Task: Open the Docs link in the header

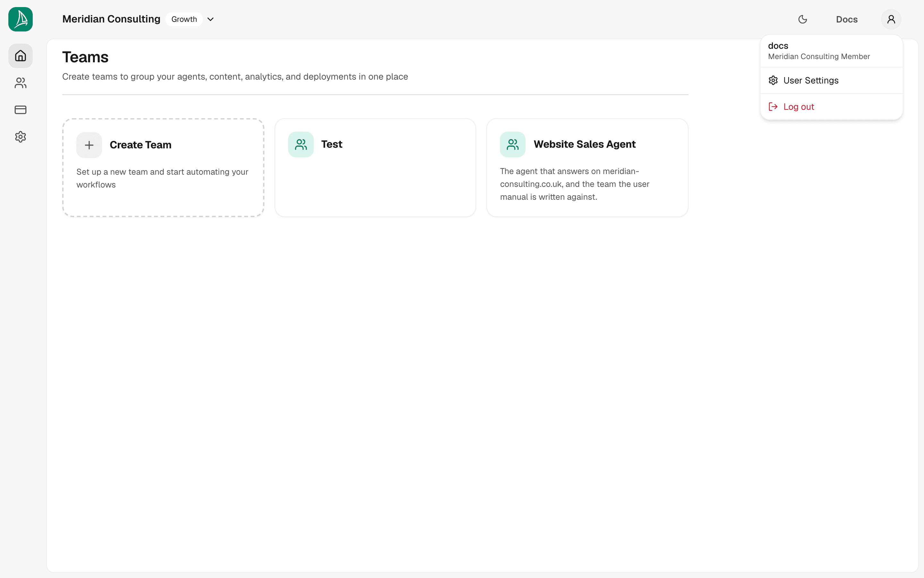Action: point(847,19)
